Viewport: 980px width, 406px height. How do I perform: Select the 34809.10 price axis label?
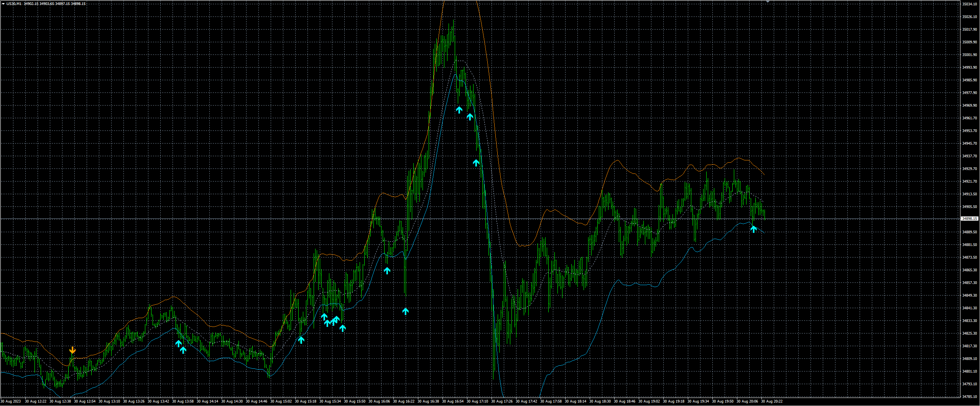pos(969,359)
